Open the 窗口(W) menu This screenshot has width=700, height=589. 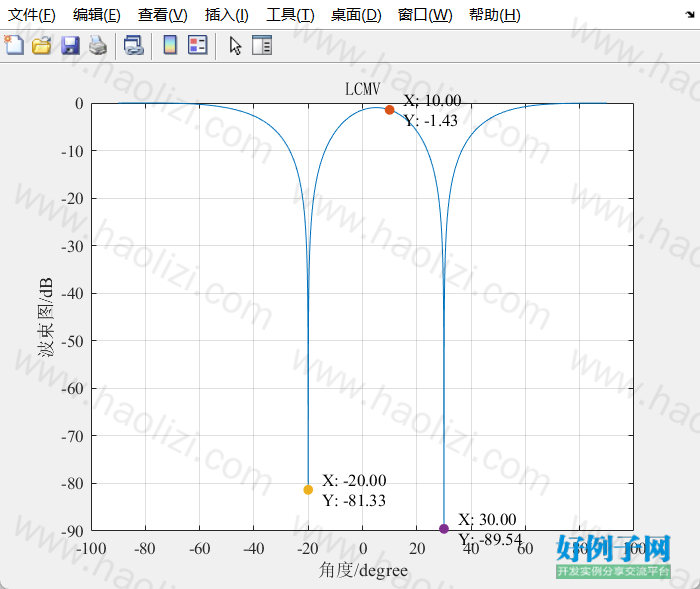425,15
